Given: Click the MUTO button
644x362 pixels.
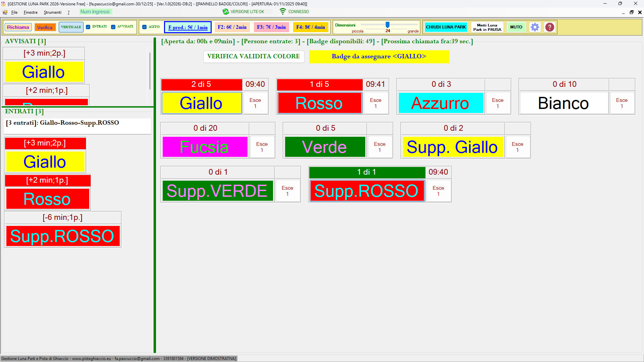Looking at the screenshot, I should pyautogui.click(x=516, y=27).
